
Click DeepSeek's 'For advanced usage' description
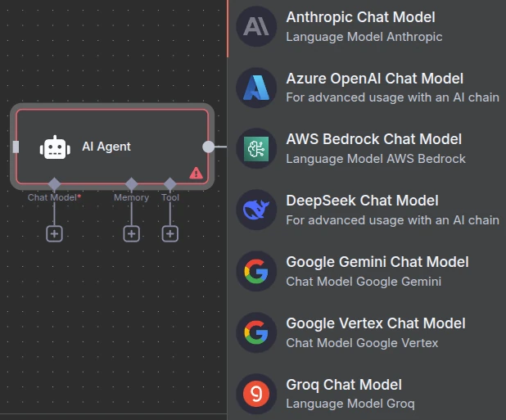pos(392,220)
